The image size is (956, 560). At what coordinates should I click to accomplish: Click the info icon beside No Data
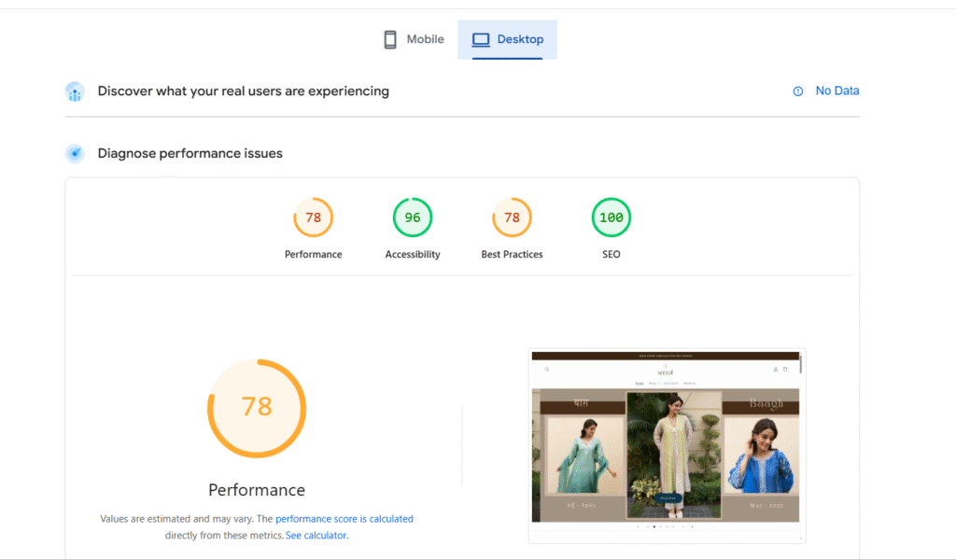coord(798,91)
